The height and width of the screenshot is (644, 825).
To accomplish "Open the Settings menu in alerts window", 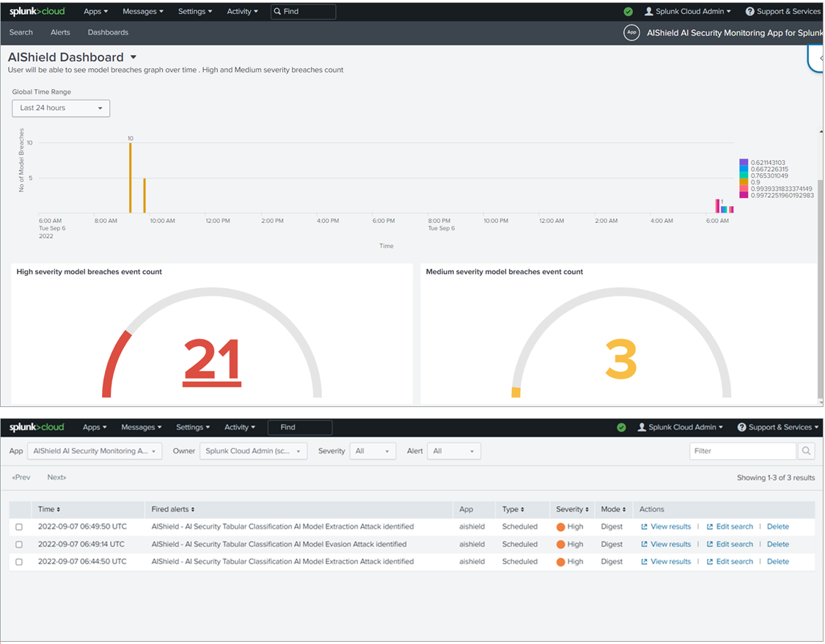I will point(193,427).
